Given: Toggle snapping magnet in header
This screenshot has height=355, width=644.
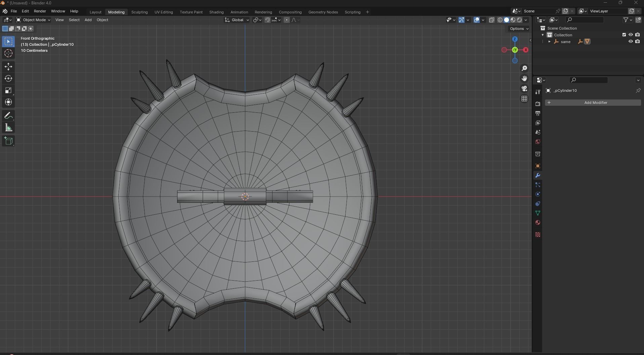Looking at the screenshot, I should pyautogui.click(x=268, y=20).
